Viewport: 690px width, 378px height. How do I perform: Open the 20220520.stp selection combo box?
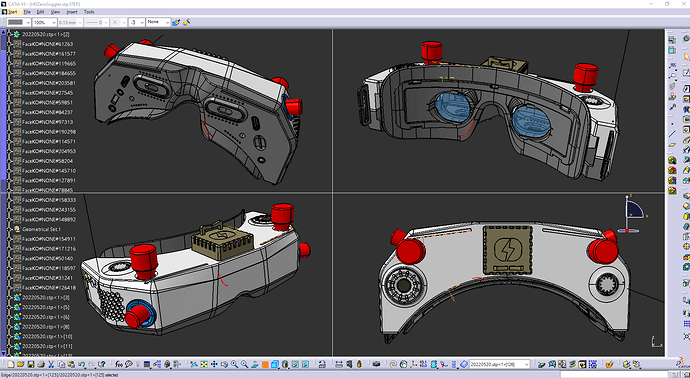pos(499,364)
